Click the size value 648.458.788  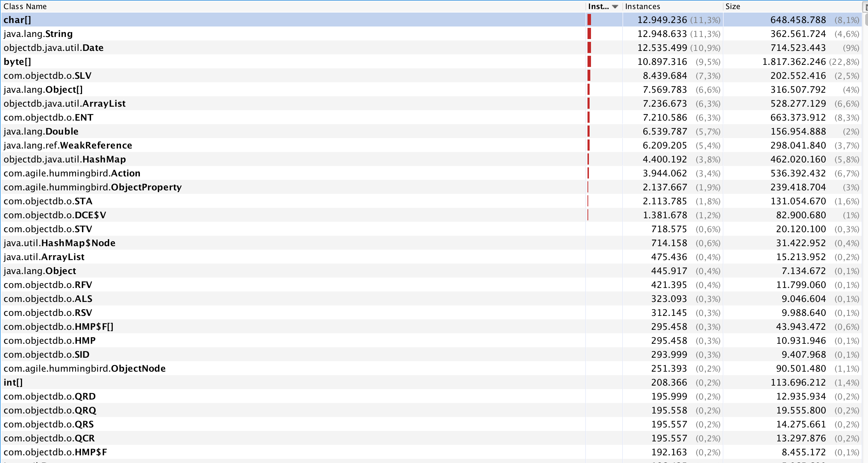[798, 20]
